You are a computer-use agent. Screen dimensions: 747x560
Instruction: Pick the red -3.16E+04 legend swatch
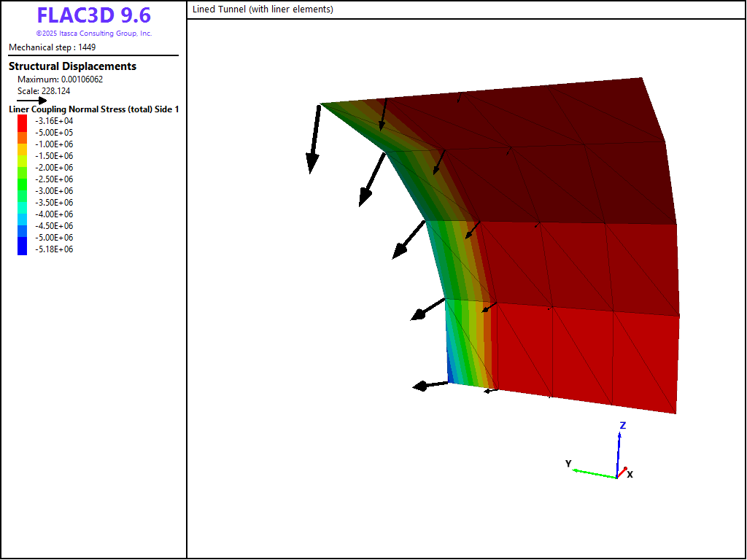[22, 121]
